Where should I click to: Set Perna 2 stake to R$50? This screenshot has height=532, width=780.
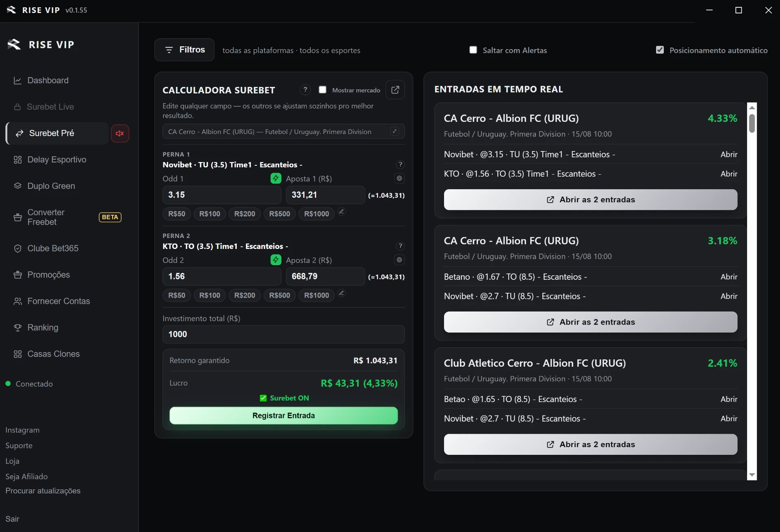coord(177,295)
